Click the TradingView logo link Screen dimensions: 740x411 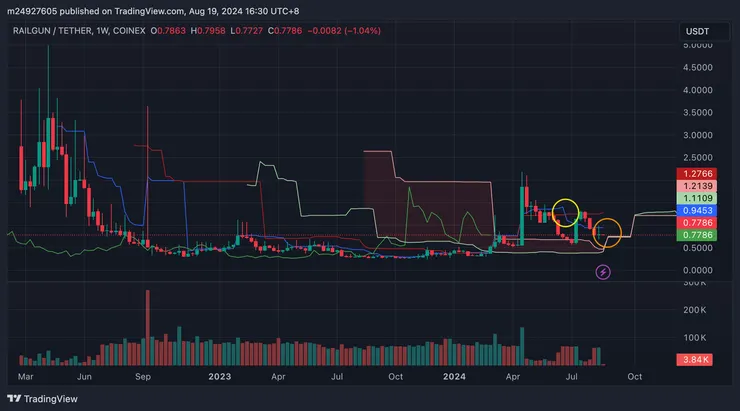[42, 399]
